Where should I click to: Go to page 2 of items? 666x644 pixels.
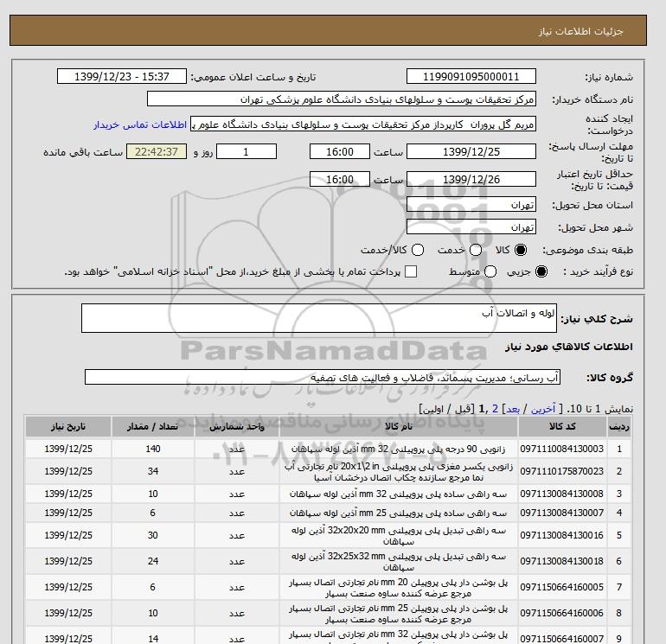click(495, 409)
